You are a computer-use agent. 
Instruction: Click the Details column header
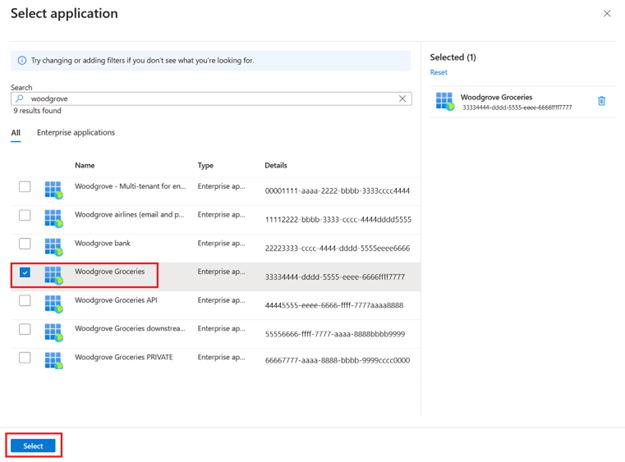point(276,165)
